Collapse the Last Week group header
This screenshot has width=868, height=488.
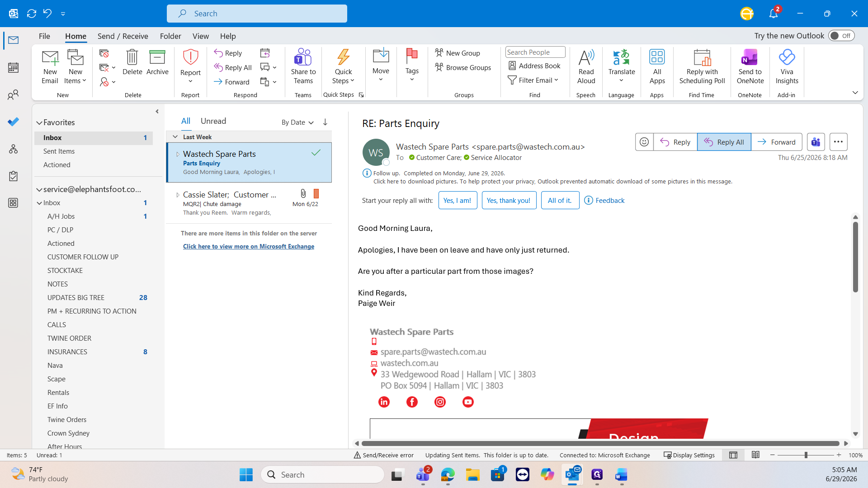pos(175,137)
